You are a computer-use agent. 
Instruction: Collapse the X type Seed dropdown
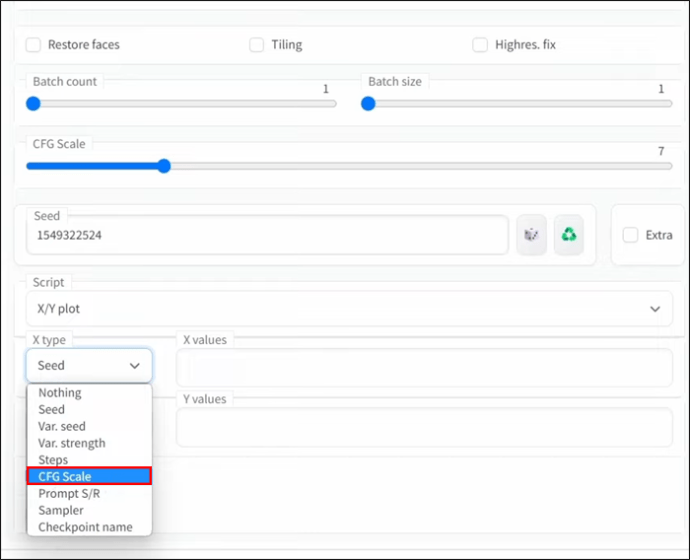(x=89, y=366)
